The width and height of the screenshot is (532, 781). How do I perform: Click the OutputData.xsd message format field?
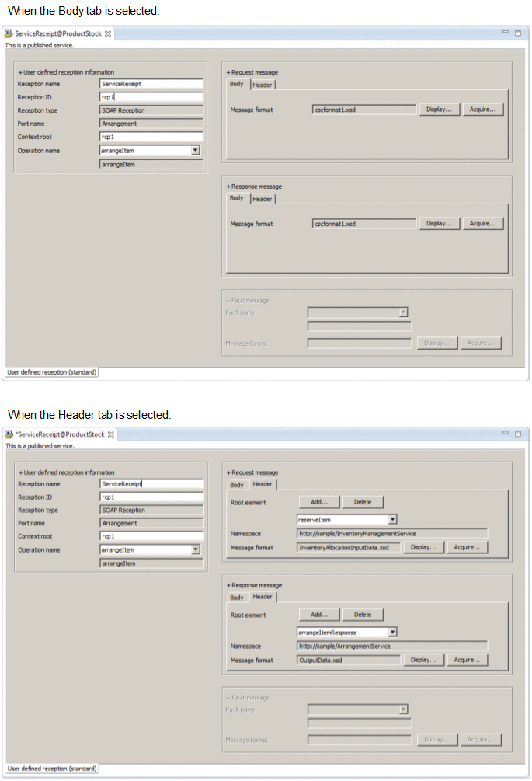pyautogui.click(x=349, y=660)
